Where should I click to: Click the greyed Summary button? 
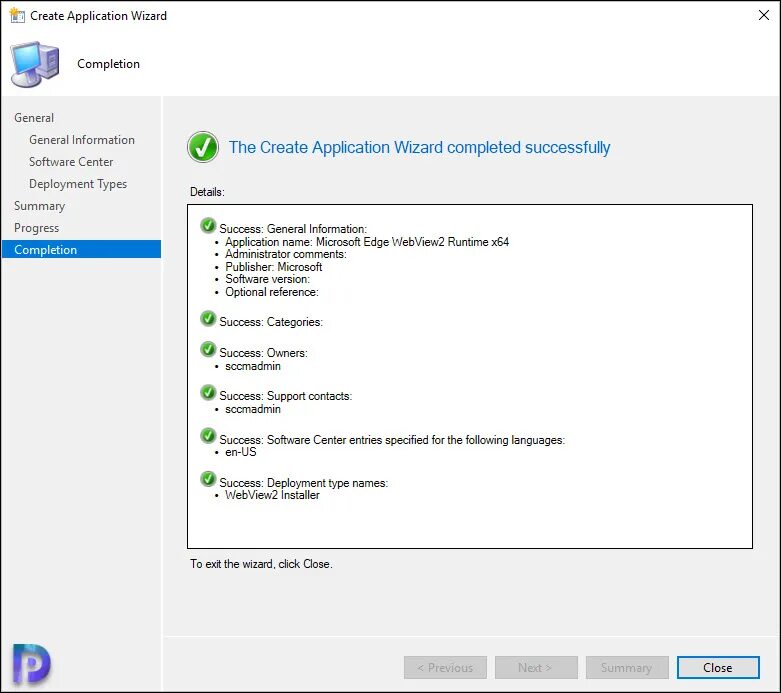click(x=627, y=668)
